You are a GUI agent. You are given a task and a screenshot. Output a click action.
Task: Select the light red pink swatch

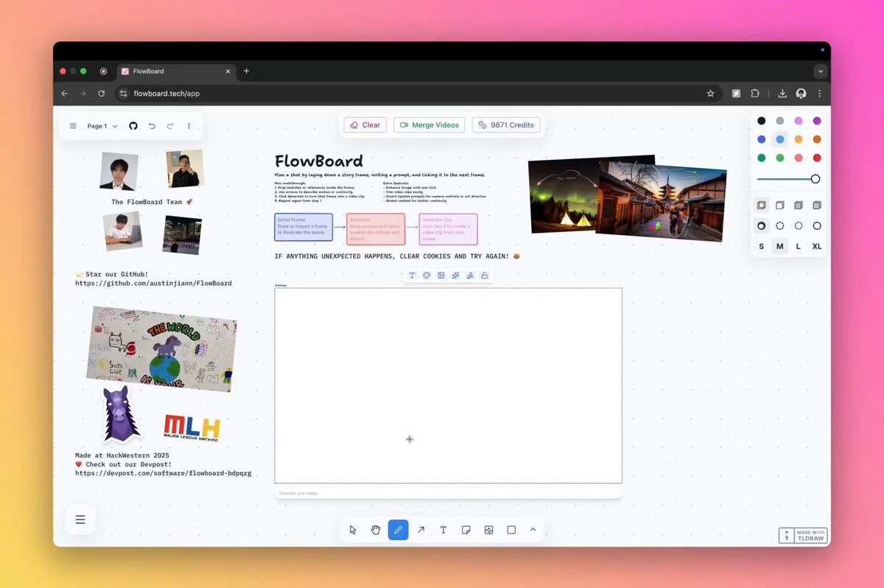[x=799, y=158]
